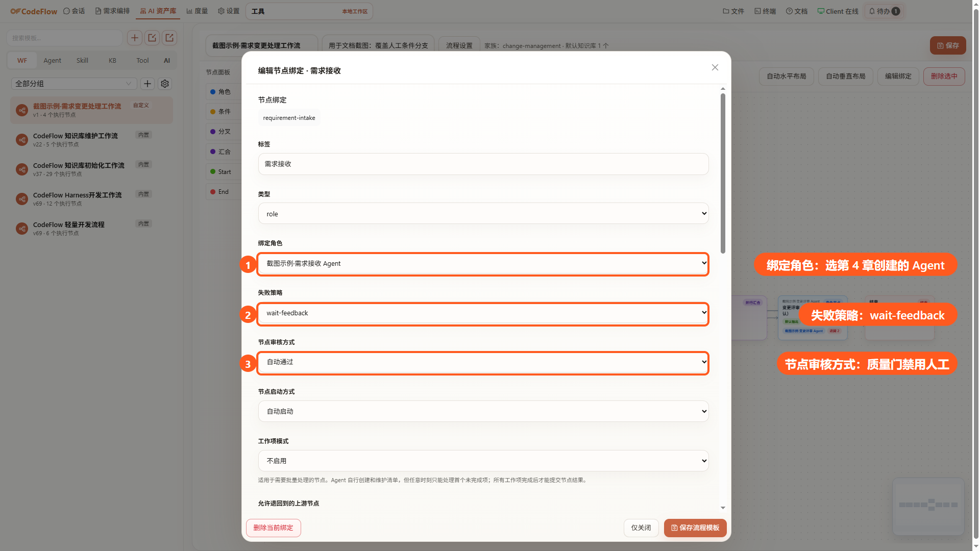Click the import template icon
The image size is (980, 551).
coord(152,38)
